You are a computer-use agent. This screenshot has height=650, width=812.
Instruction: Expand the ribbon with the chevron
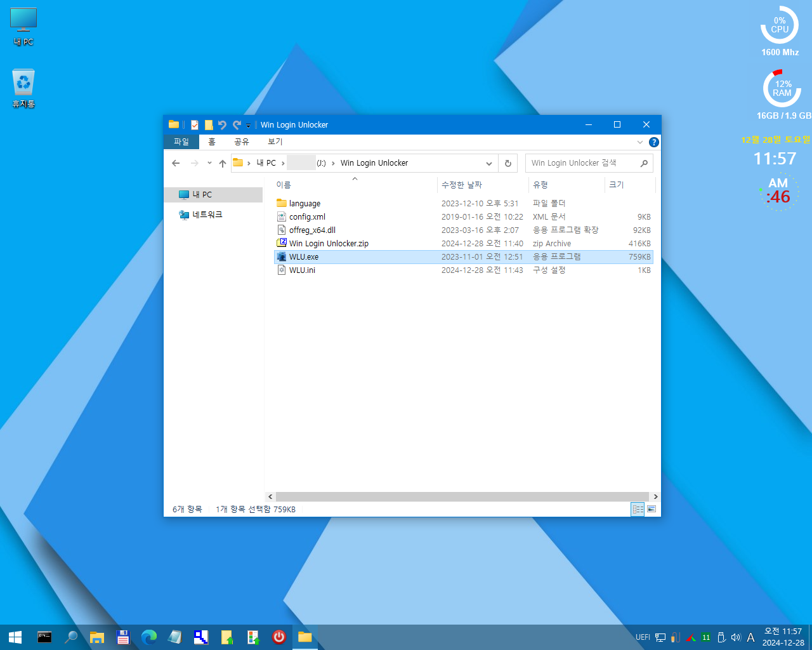click(640, 142)
